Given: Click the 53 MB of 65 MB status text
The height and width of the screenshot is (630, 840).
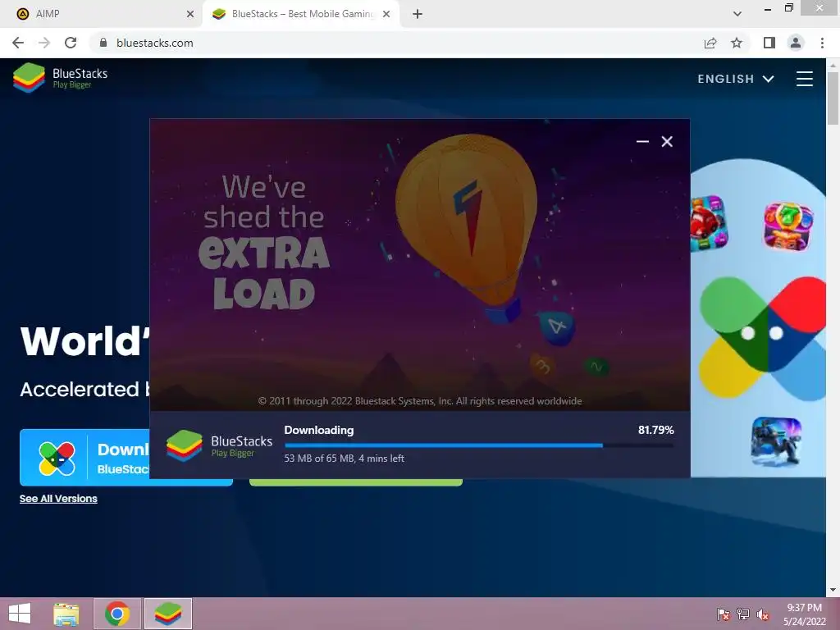Looking at the screenshot, I should [344, 459].
